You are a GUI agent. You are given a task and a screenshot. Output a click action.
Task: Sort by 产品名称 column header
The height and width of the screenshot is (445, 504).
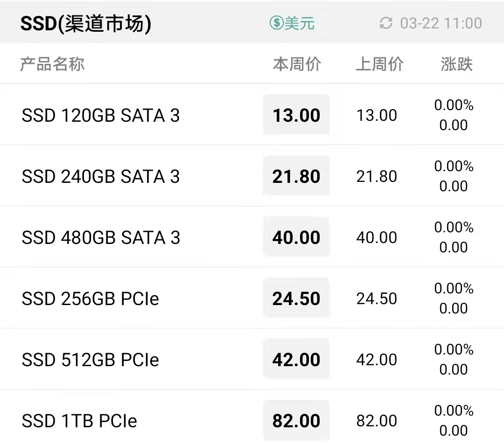[52, 63]
